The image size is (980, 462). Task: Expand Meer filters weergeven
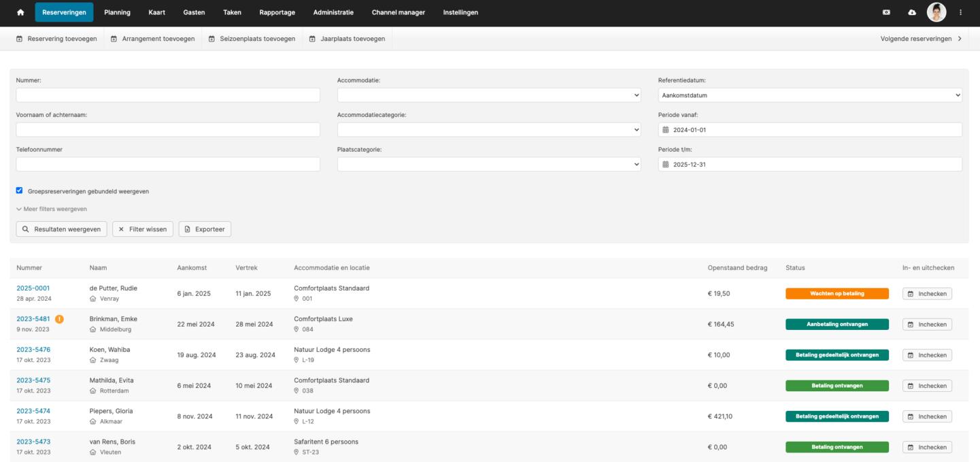pos(52,209)
